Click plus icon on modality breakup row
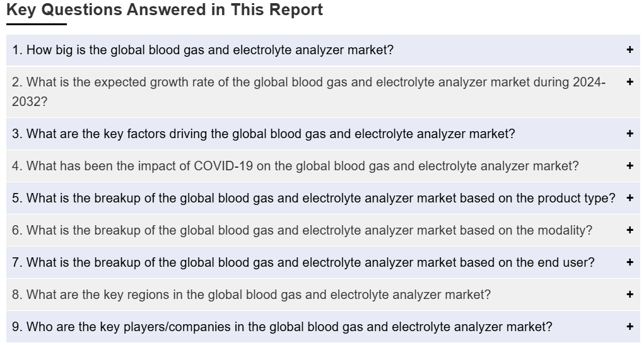644x345 pixels. coord(629,230)
